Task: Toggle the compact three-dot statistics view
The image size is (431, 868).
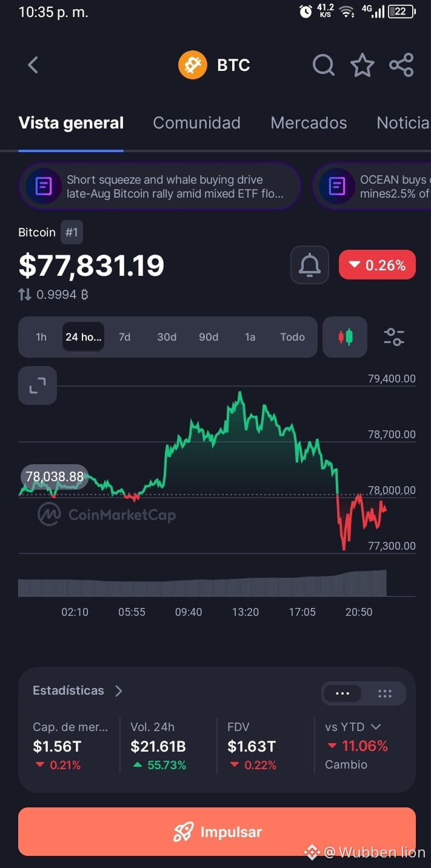Action: point(342,694)
